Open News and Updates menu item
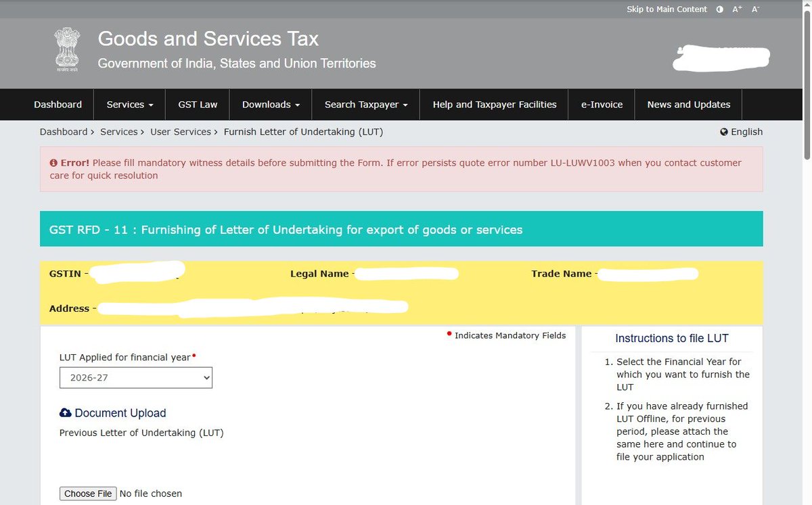Screen dimensions: 812x505 (x=689, y=105)
